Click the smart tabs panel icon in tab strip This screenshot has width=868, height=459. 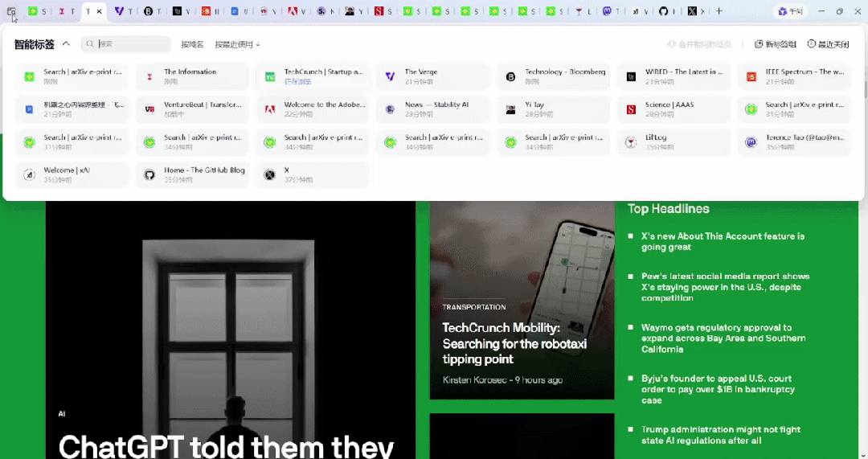pos(11,11)
